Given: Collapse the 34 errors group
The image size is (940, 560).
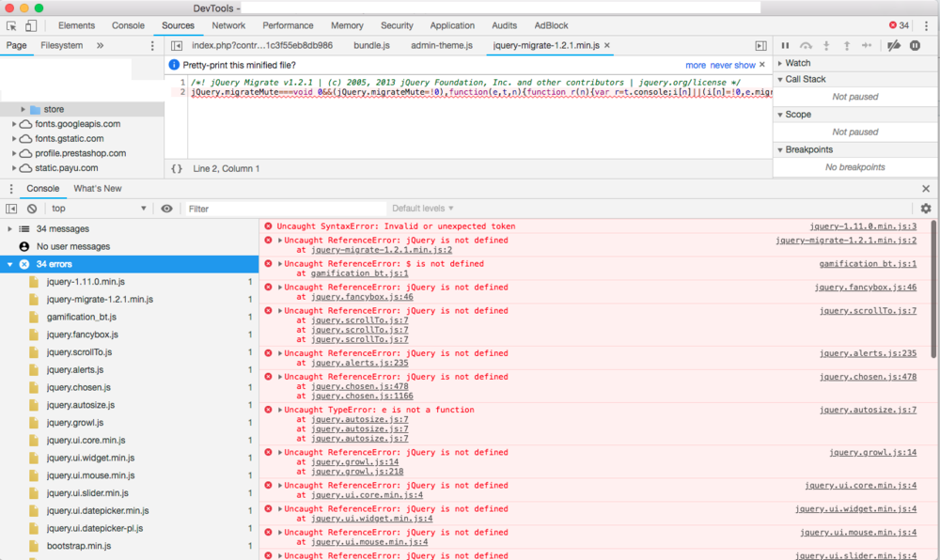Looking at the screenshot, I should (9, 264).
